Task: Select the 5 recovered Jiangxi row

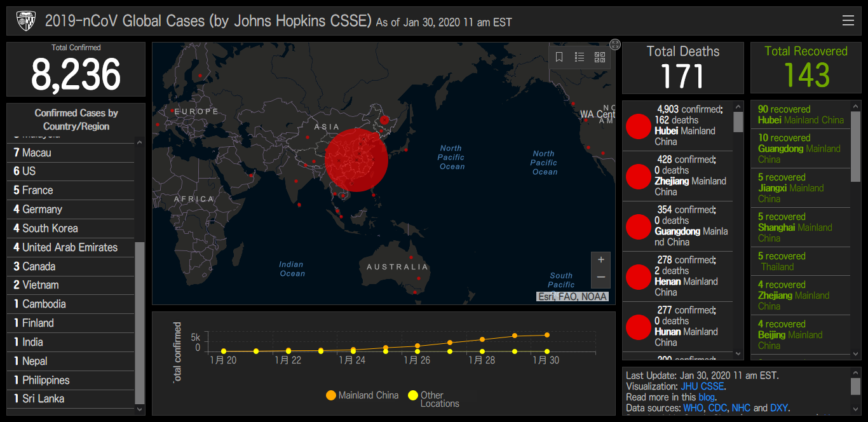Action: [801, 188]
